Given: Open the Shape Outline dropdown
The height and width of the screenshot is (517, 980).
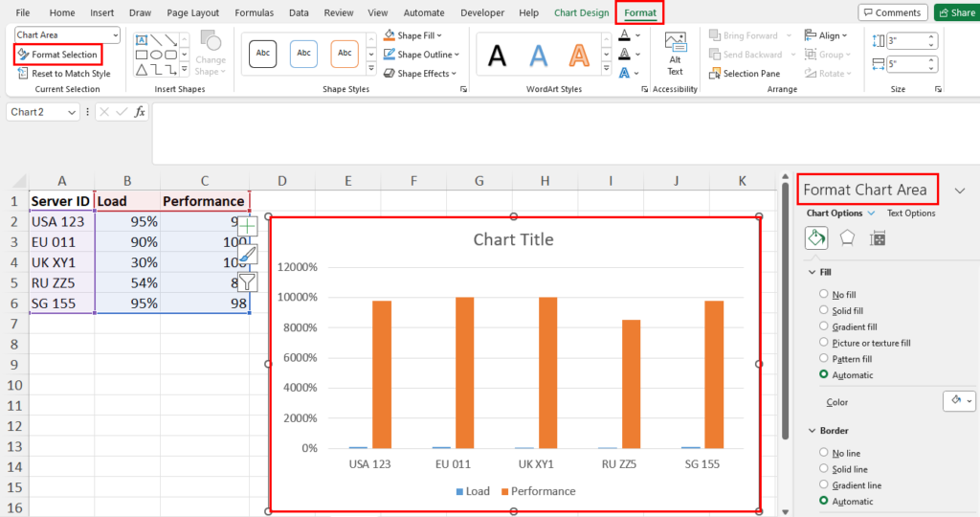Looking at the screenshot, I should (421, 55).
